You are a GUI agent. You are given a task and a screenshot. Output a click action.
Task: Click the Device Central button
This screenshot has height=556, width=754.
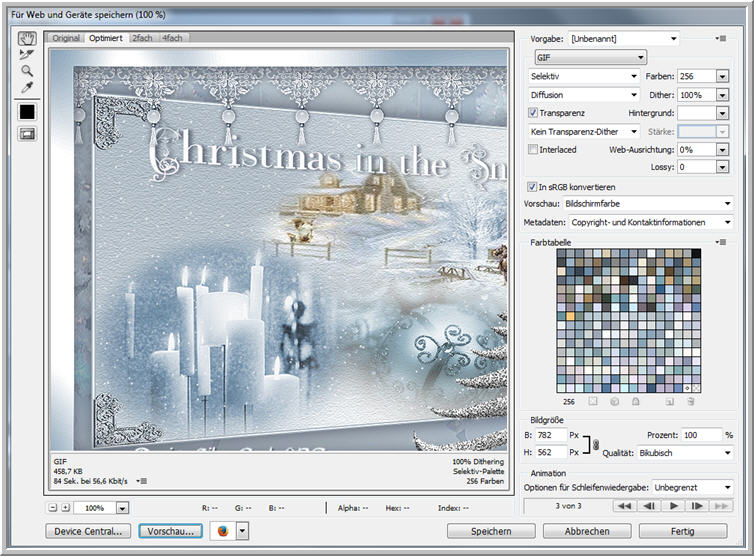88,531
